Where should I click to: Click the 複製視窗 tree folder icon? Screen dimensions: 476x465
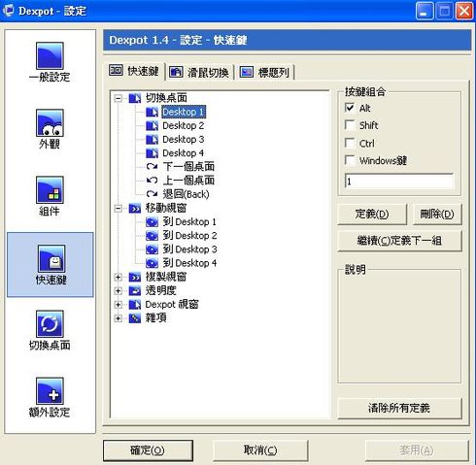(x=135, y=277)
